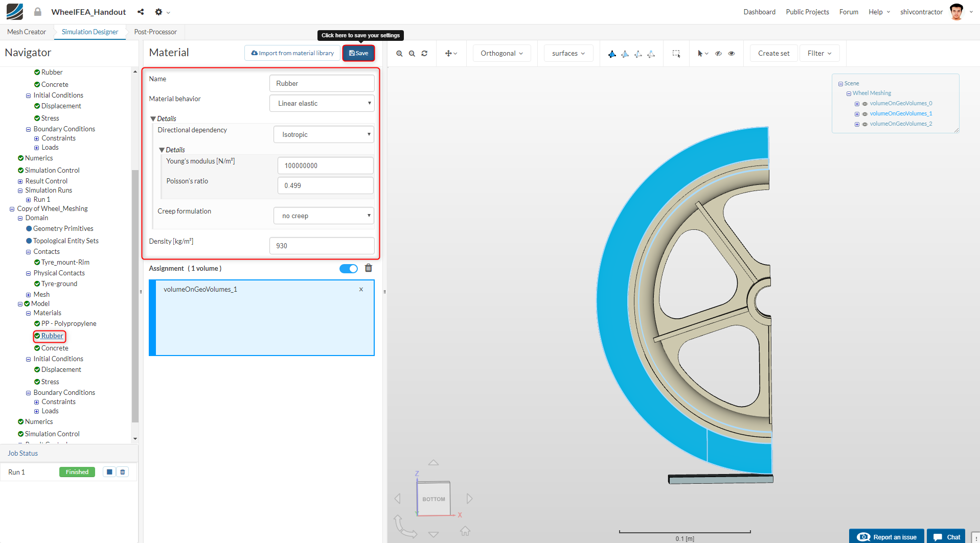Toggle the Assignment selection switch
The height and width of the screenshot is (543, 980).
349,269
